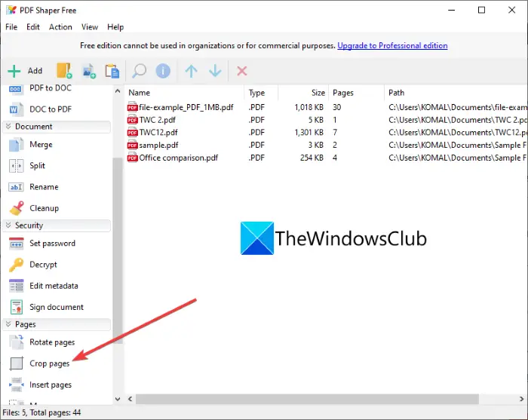
Task: Move file down with blue arrow
Action: coord(215,71)
